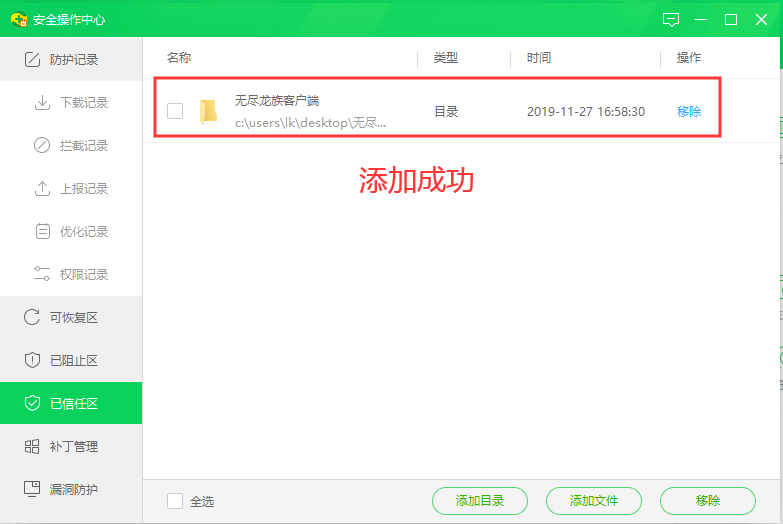Click the 已阻止区 shield icon
Viewport: 783px width, 524px height.
(x=32, y=360)
